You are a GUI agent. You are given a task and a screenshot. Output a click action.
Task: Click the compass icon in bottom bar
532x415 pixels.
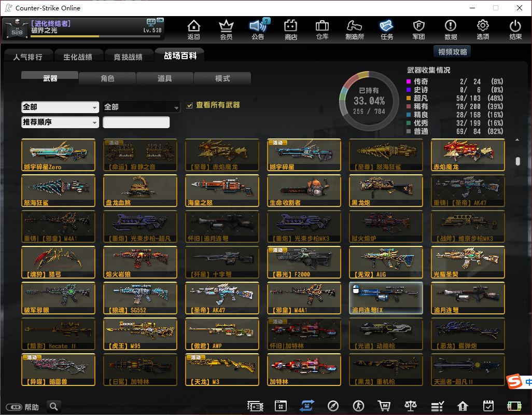click(333, 406)
